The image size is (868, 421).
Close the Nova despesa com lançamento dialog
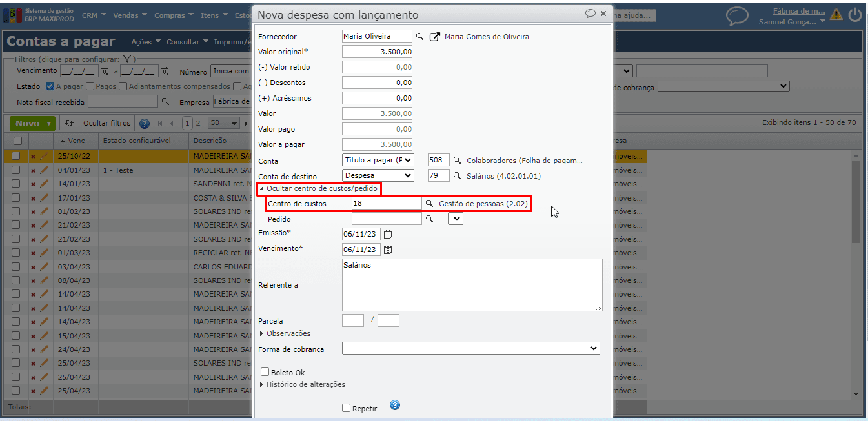[603, 14]
